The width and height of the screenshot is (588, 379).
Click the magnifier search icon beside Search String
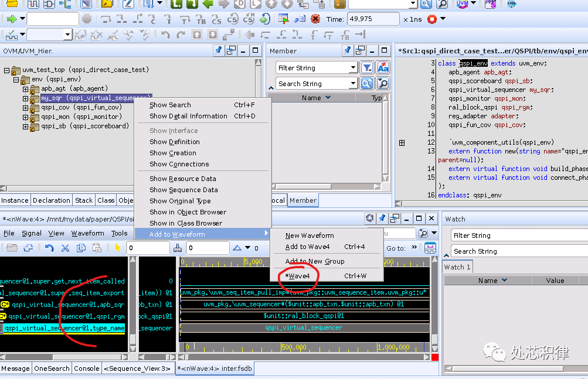(x=367, y=84)
